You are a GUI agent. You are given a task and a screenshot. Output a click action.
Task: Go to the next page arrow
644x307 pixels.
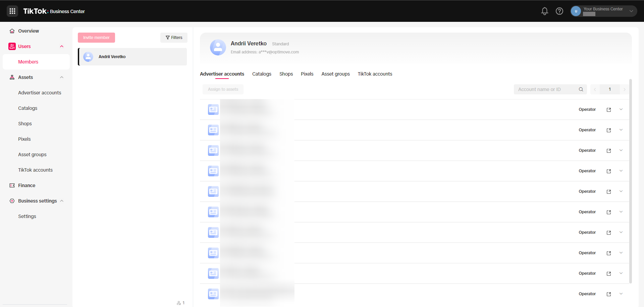click(624, 89)
